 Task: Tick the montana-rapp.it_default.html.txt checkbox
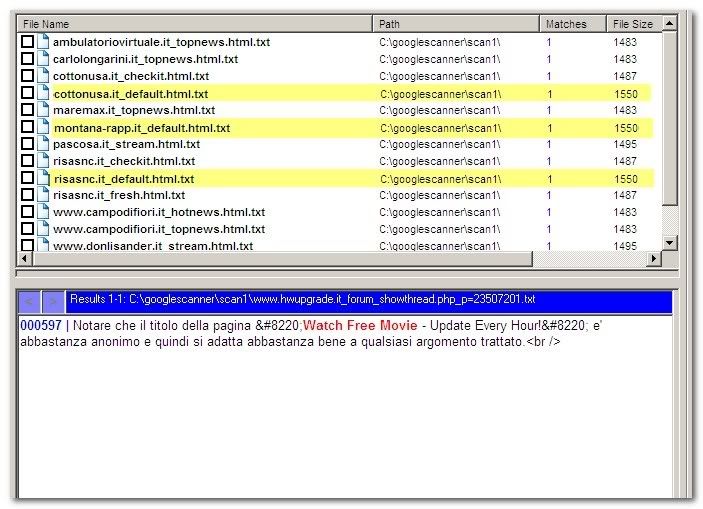coord(28,127)
